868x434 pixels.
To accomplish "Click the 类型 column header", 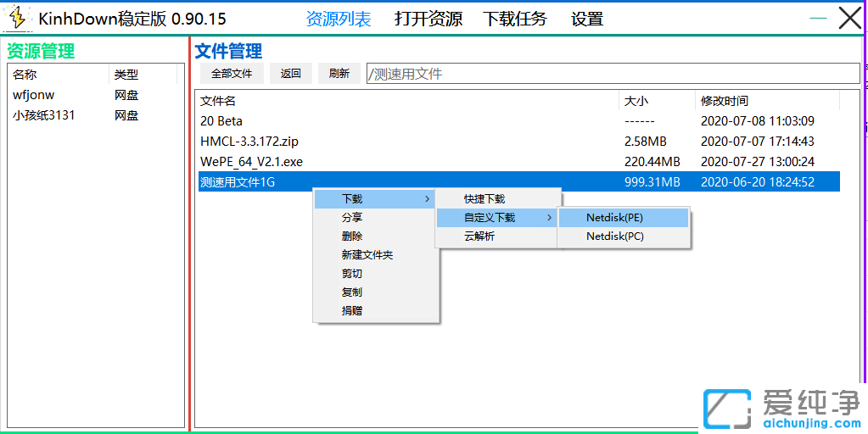I will point(143,74).
